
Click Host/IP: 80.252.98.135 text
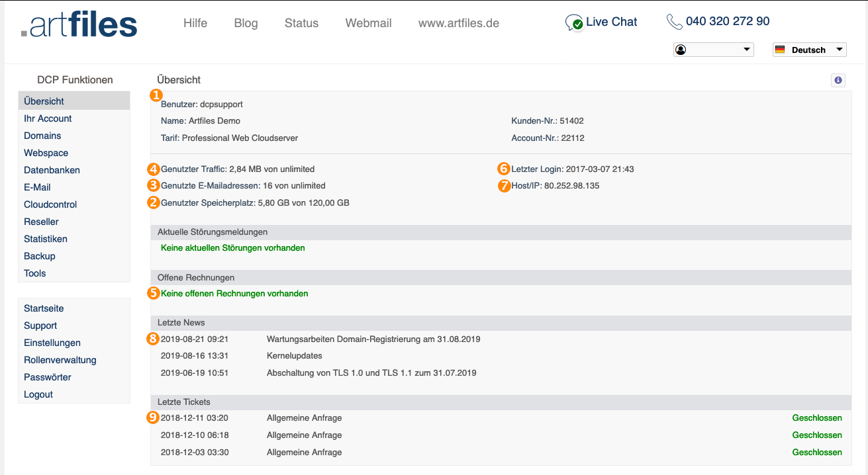(555, 186)
